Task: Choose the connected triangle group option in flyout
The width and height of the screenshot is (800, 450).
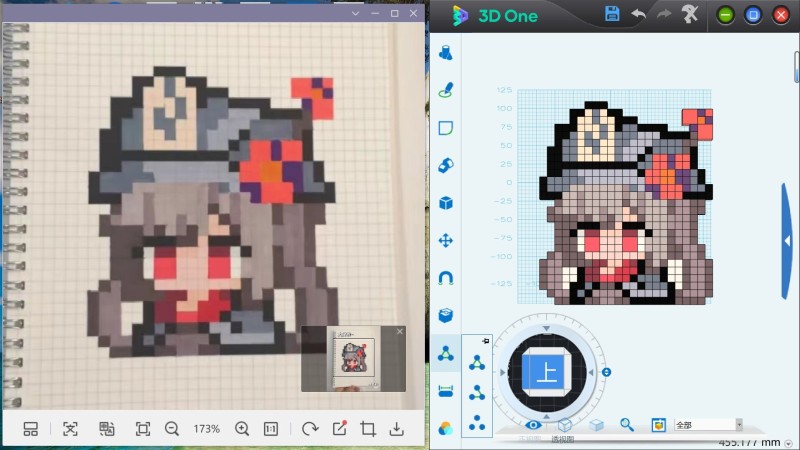Action: coord(477,363)
